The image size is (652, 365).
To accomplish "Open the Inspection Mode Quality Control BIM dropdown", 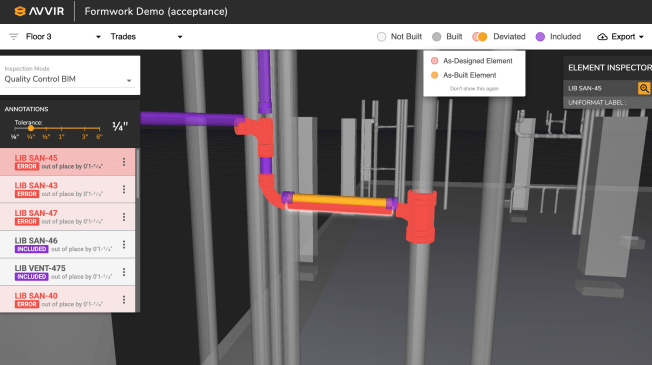I will (x=69, y=79).
